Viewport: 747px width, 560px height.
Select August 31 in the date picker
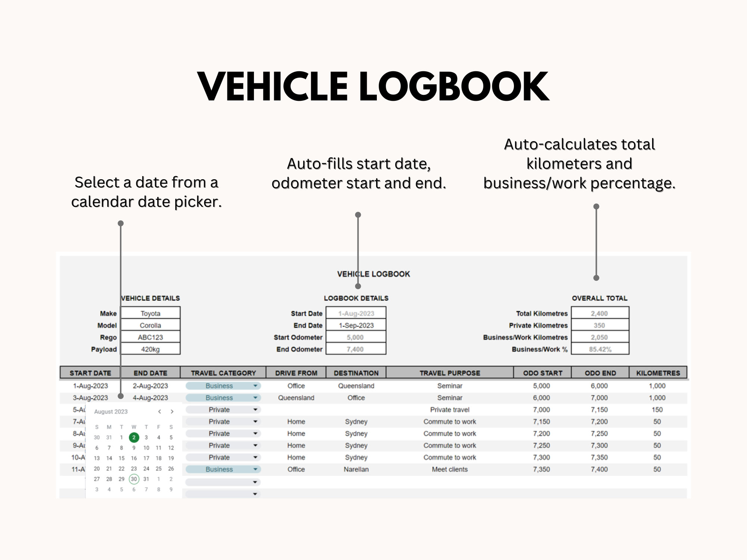point(146,479)
